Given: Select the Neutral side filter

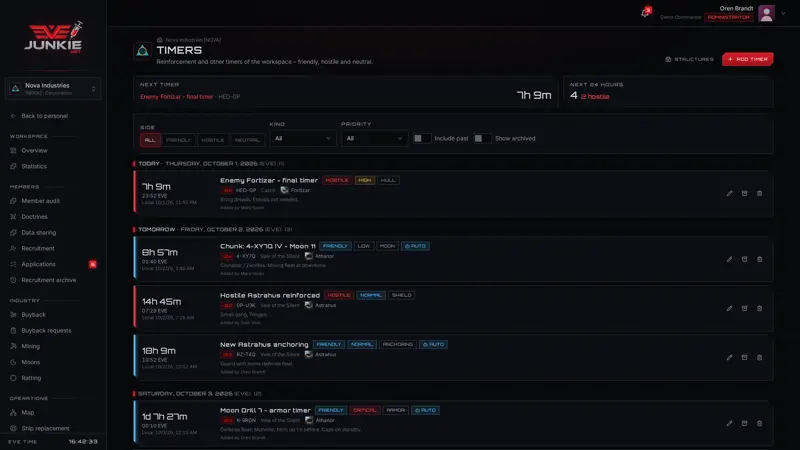Looking at the screenshot, I should (x=247, y=140).
